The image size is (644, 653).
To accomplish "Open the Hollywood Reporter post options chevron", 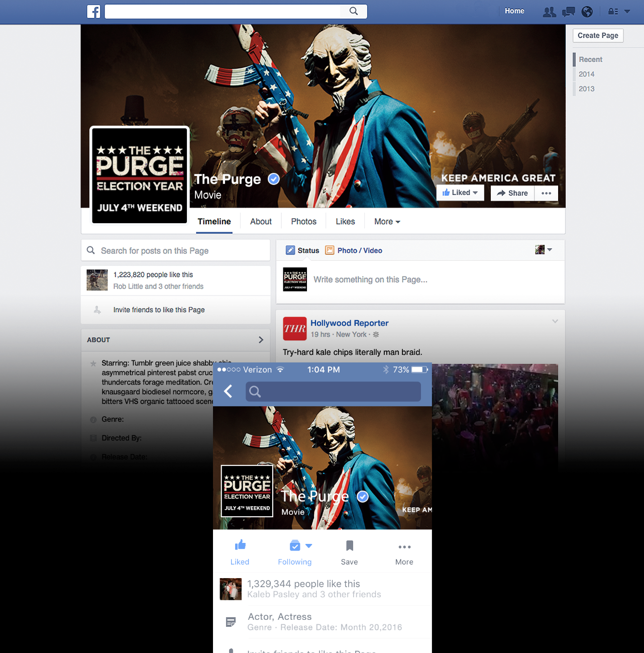I will 555,321.
